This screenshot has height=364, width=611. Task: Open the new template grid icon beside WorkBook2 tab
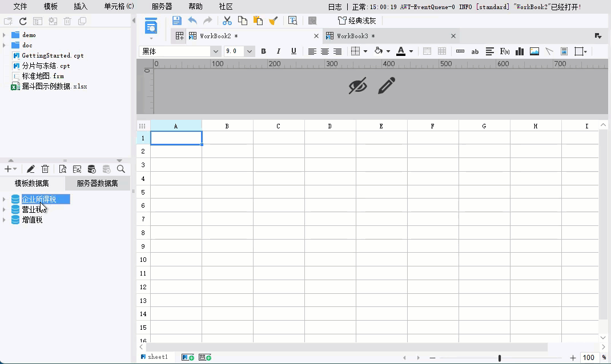coord(179,36)
